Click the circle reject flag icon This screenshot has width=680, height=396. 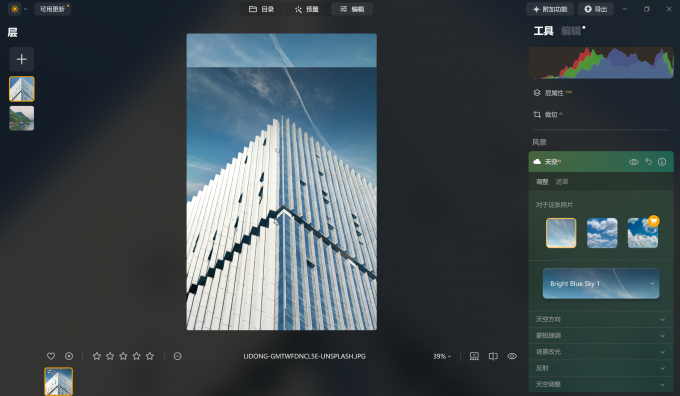[x=69, y=356]
